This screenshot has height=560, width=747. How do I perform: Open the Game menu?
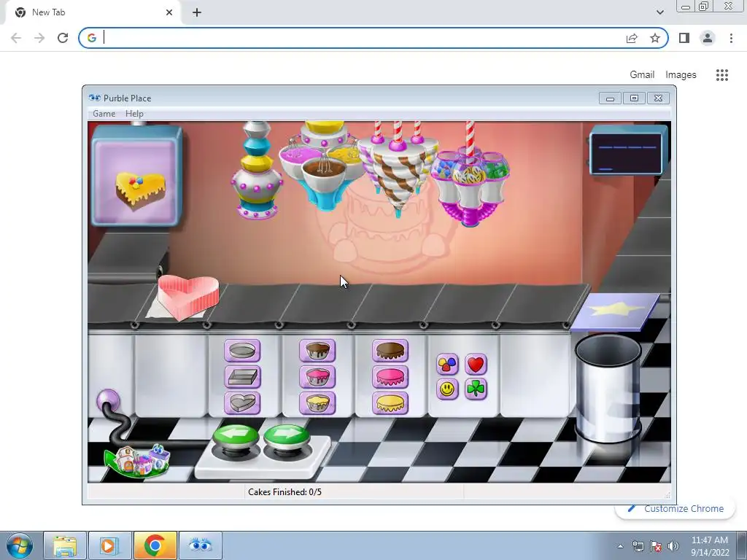(104, 114)
